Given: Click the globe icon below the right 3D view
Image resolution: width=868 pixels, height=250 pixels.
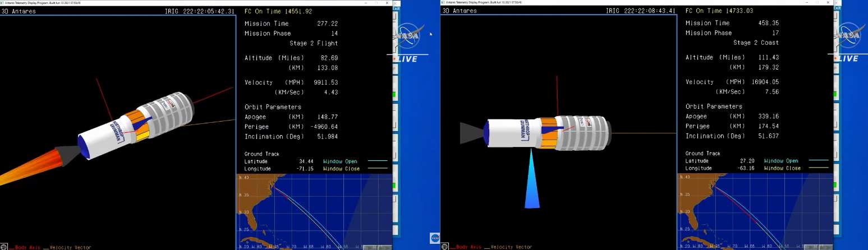Looking at the screenshot, I should 444,247.
